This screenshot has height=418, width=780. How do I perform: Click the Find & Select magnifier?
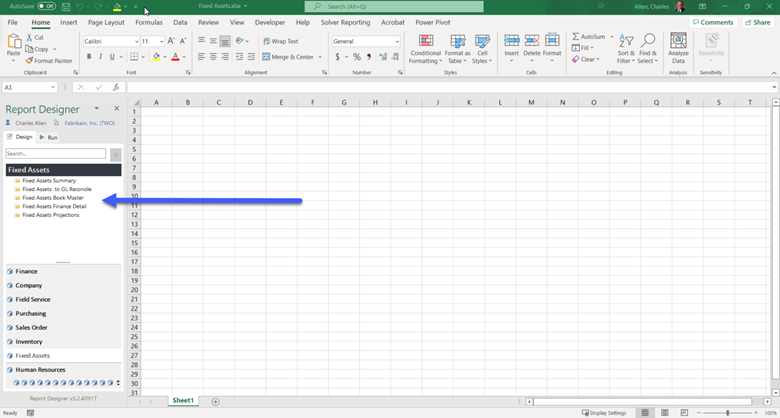pos(648,46)
